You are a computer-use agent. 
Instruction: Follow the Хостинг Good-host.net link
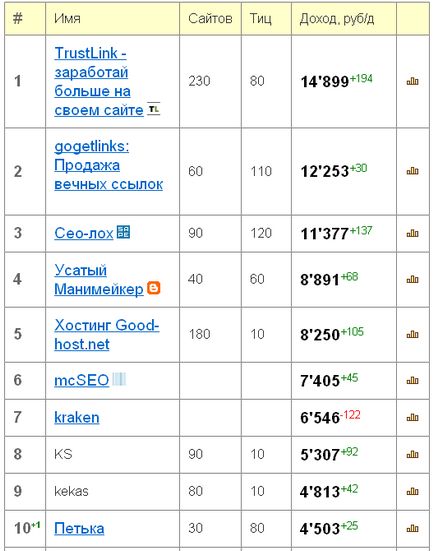click(107, 335)
